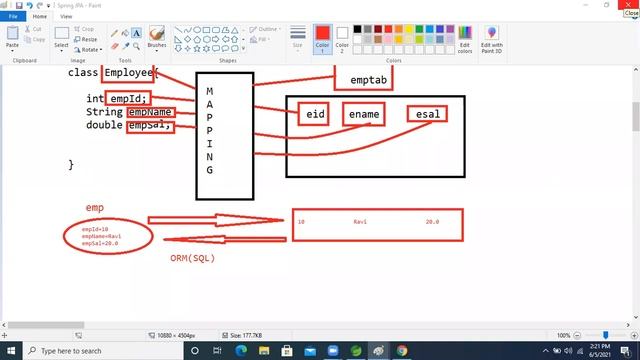This screenshot has height=360, width=640.
Task: Choose the Rectangle shape
Action: click(207, 30)
